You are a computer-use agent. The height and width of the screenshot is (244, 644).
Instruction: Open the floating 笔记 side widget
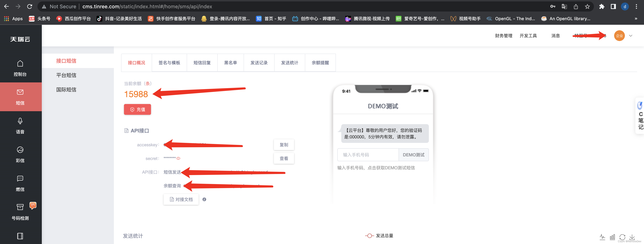point(640,116)
